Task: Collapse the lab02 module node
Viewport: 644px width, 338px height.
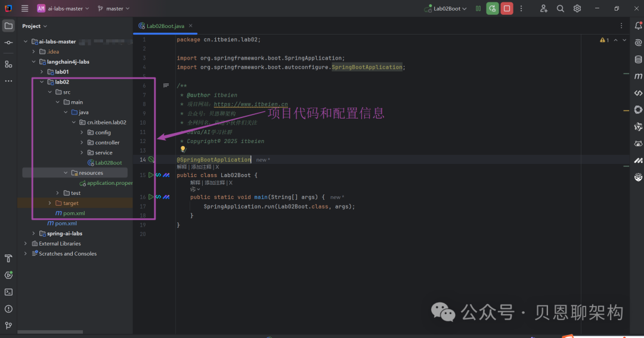Action: [x=42, y=82]
